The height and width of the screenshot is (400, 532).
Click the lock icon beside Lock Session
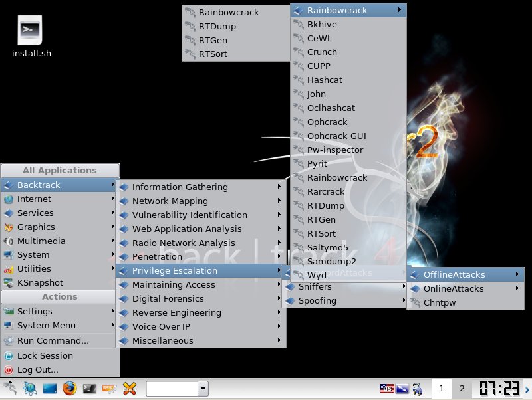(x=9, y=356)
